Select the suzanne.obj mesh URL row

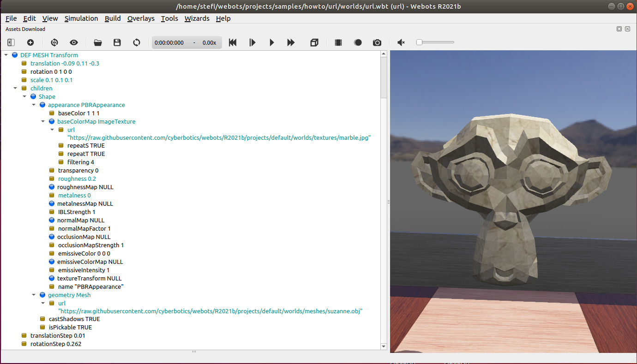tap(210, 311)
